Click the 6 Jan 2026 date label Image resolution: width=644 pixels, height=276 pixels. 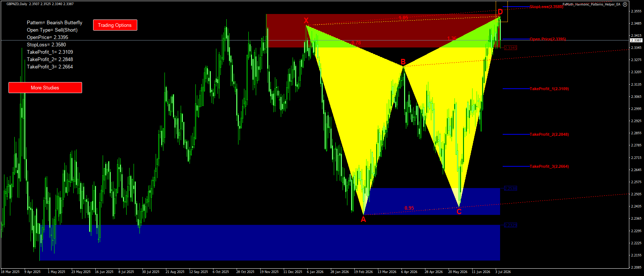click(315, 272)
